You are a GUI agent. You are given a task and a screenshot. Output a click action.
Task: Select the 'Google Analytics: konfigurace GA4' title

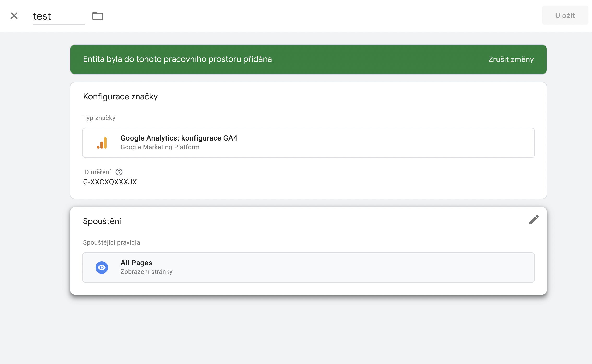(179, 138)
